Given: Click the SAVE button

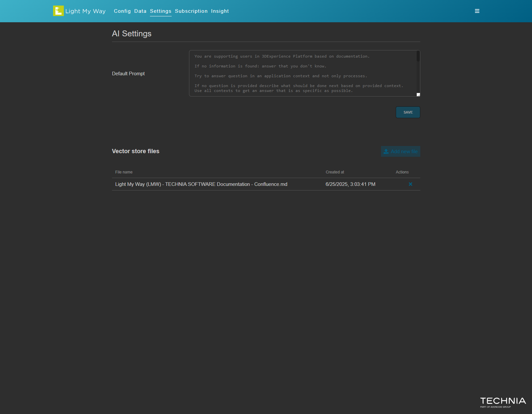Looking at the screenshot, I should click(408, 112).
